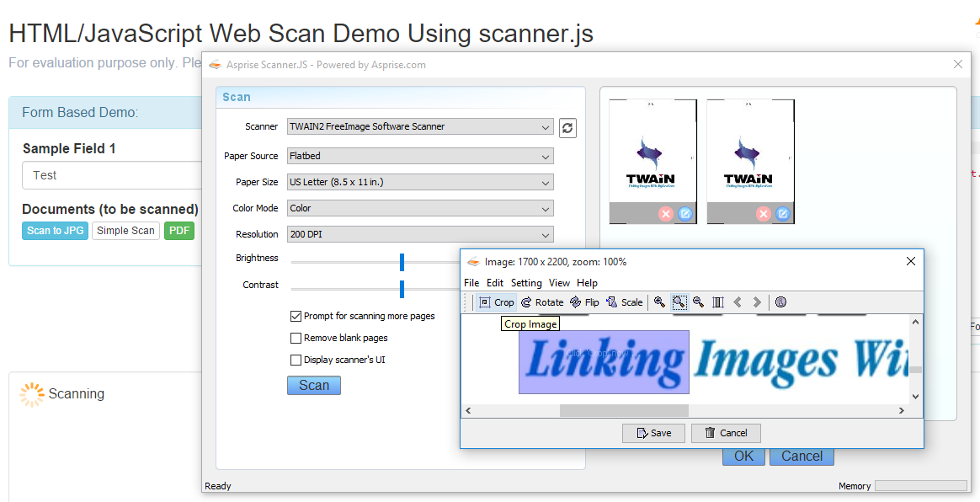
Task: Edit the second scanned page thumbnail
Action: pyautogui.click(x=783, y=214)
